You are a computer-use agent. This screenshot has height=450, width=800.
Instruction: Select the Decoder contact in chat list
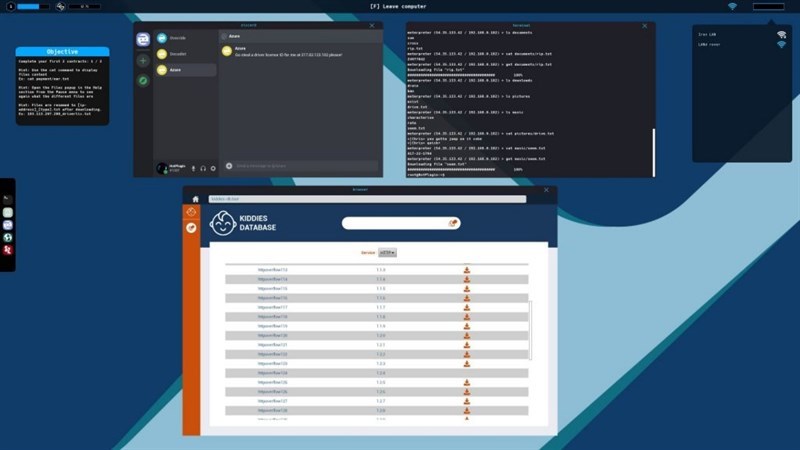pyautogui.click(x=186, y=54)
